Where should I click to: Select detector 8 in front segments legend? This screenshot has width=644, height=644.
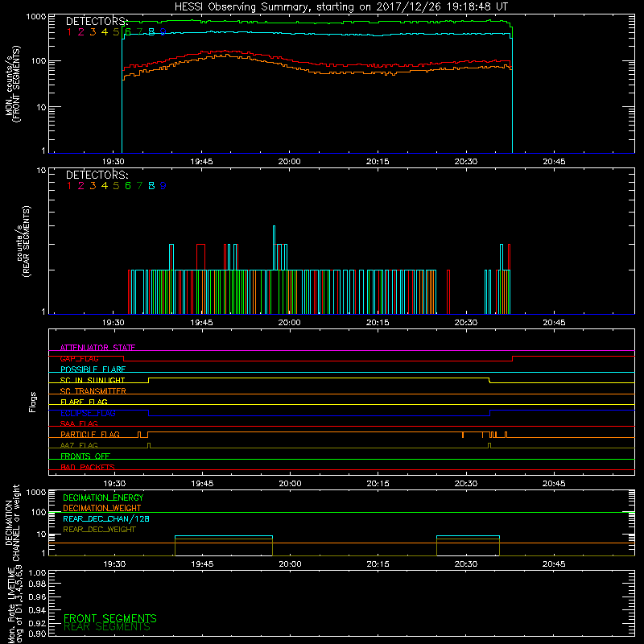pyautogui.click(x=151, y=32)
